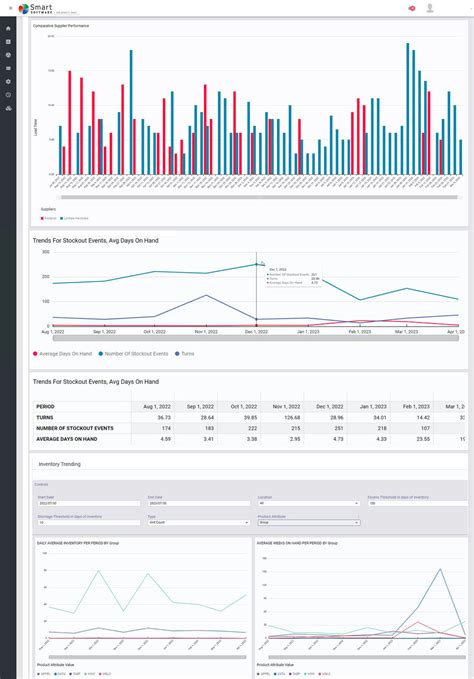Open the pie chart sidebar icon
Image resolution: width=474 pixels, height=679 pixels.
[8, 55]
